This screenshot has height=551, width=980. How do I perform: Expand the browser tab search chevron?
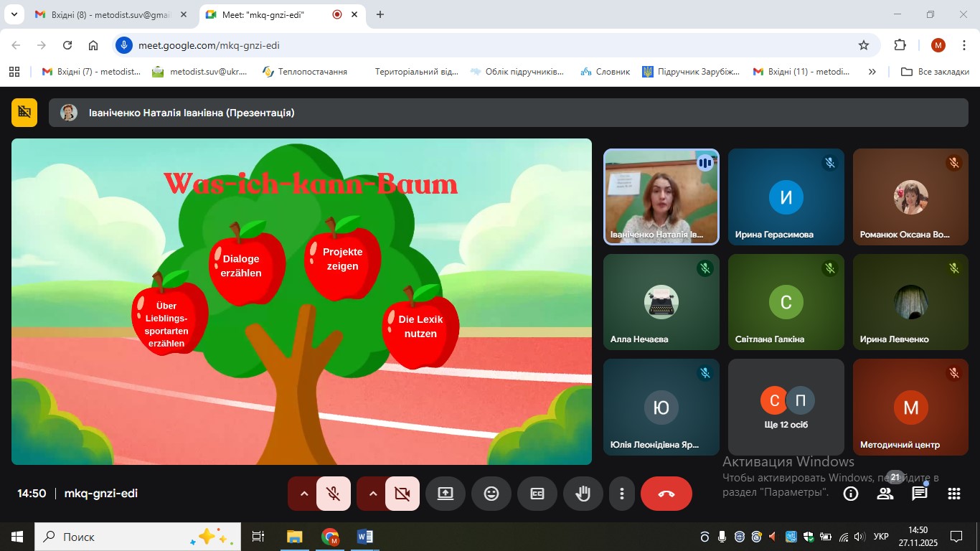(14, 14)
